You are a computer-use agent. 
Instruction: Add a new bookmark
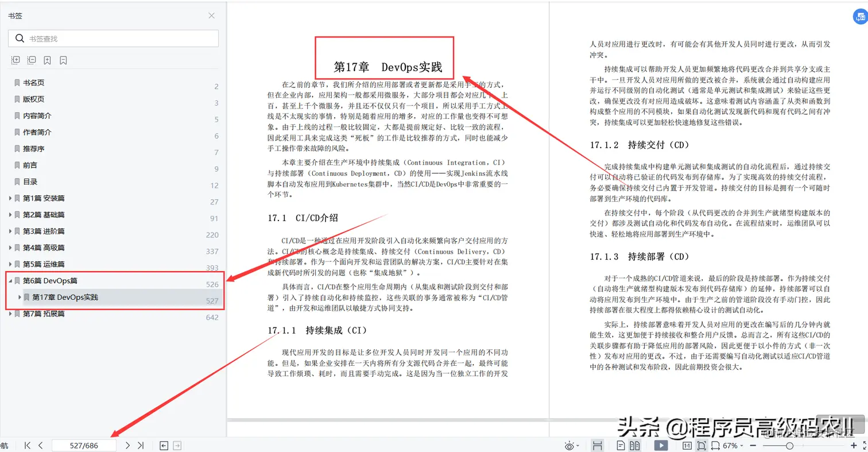(x=47, y=60)
